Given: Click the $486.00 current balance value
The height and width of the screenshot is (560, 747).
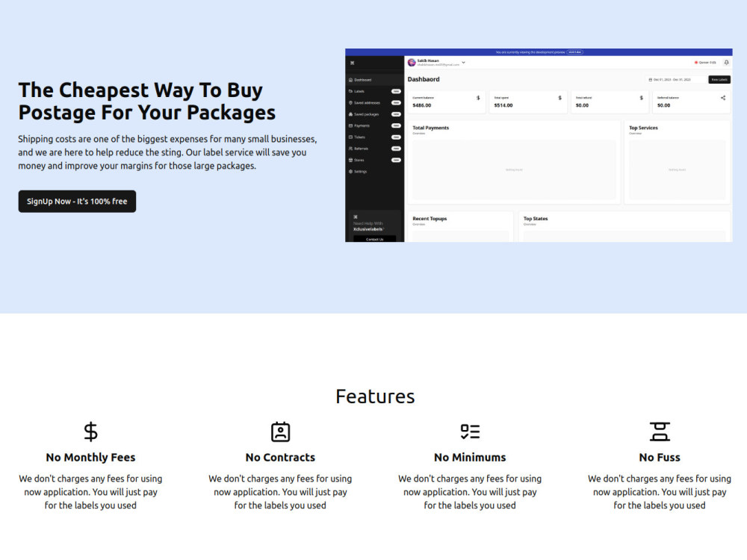Looking at the screenshot, I should tap(421, 105).
